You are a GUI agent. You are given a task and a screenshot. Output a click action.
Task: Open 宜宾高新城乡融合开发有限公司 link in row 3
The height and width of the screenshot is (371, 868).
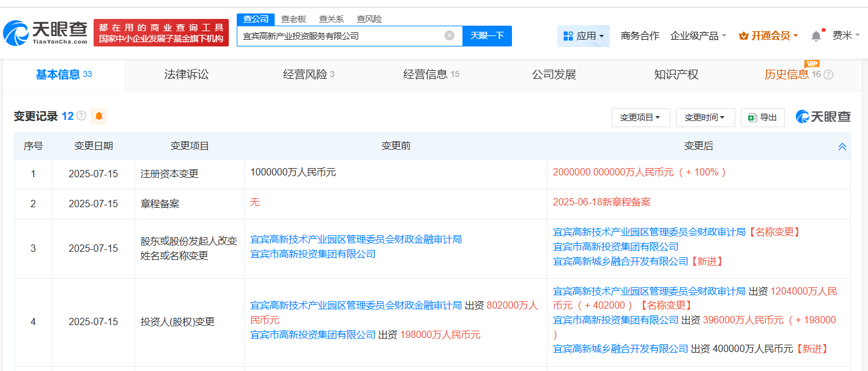[620, 261]
